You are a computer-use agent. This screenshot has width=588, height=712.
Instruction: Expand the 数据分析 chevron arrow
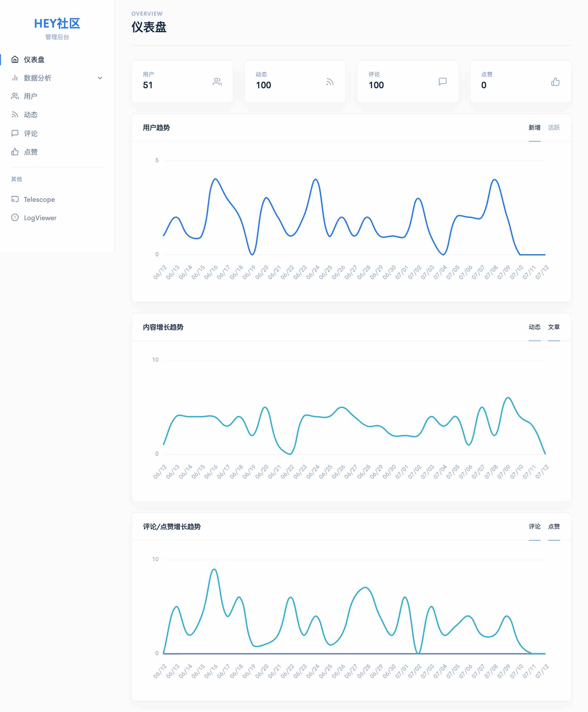click(x=100, y=78)
